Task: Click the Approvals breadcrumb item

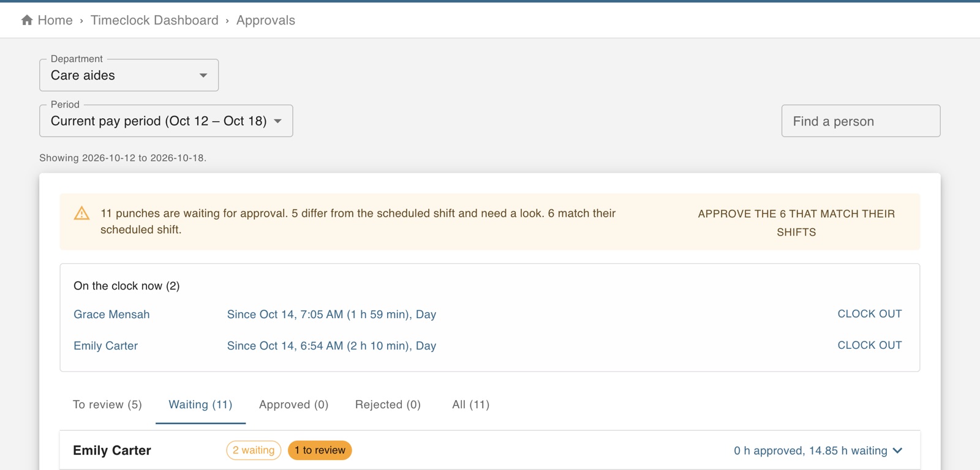Action: (x=266, y=20)
